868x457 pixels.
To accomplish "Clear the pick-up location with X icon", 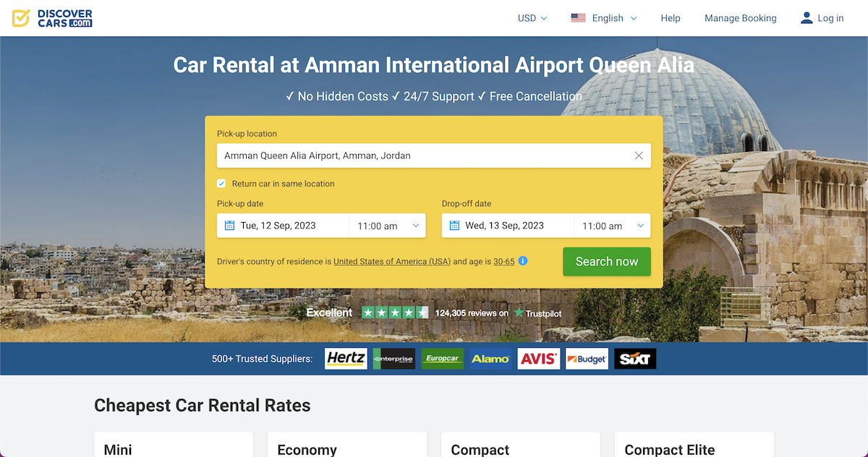I will [639, 155].
